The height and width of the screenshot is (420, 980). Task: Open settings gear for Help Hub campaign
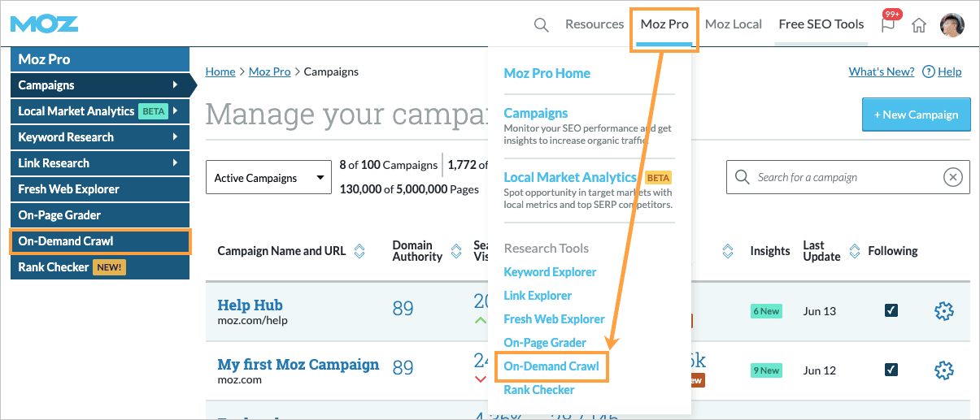point(943,310)
